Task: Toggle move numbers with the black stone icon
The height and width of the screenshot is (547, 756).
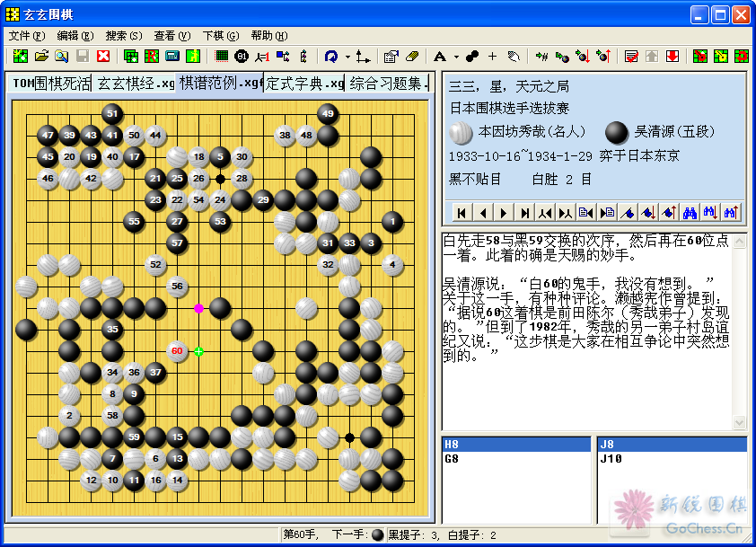Action: coord(241,56)
